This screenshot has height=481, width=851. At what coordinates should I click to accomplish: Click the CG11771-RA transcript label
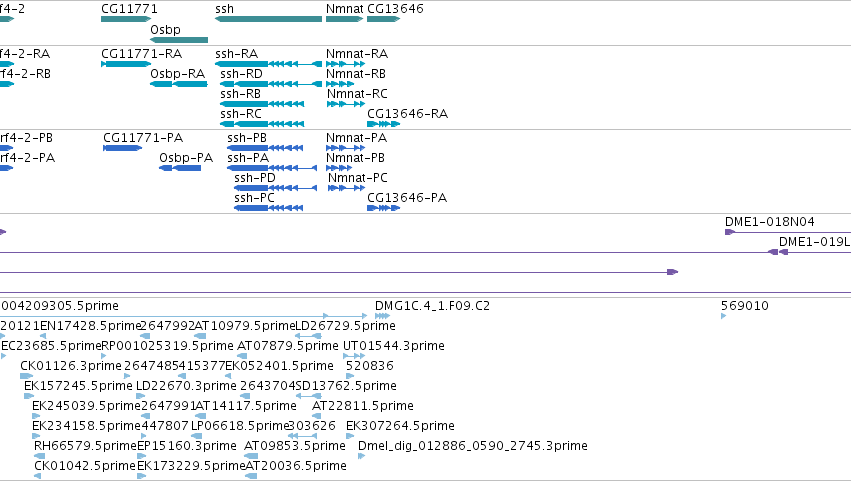tap(142, 54)
